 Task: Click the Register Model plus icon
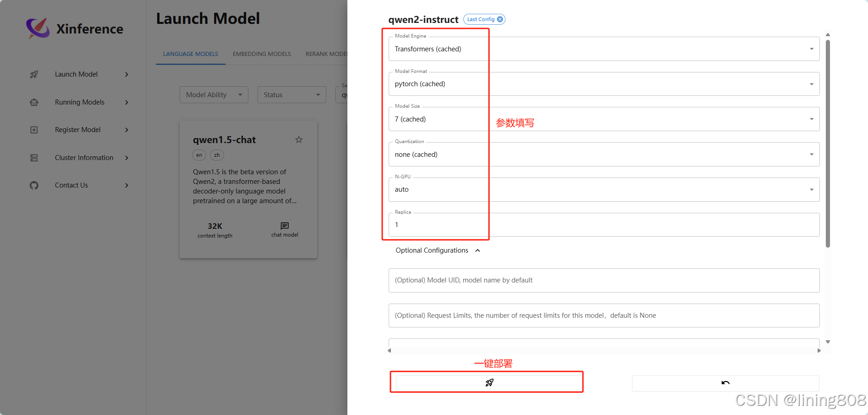(34, 130)
